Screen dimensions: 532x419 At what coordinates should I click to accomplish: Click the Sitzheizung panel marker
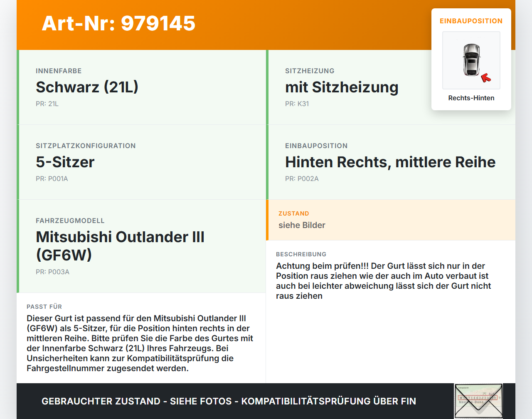[267, 87]
